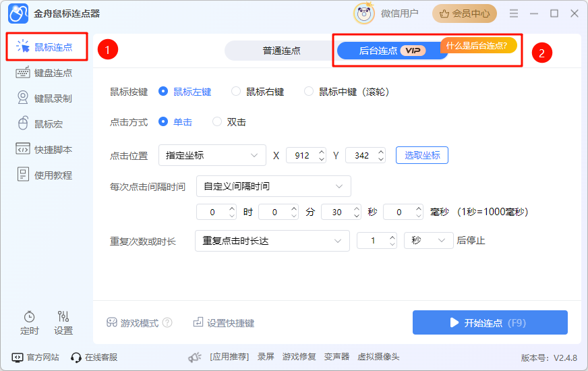Click the 在线客服 headset icon
The height and width of the screenshot is (371, 588).
pos(76,358)
